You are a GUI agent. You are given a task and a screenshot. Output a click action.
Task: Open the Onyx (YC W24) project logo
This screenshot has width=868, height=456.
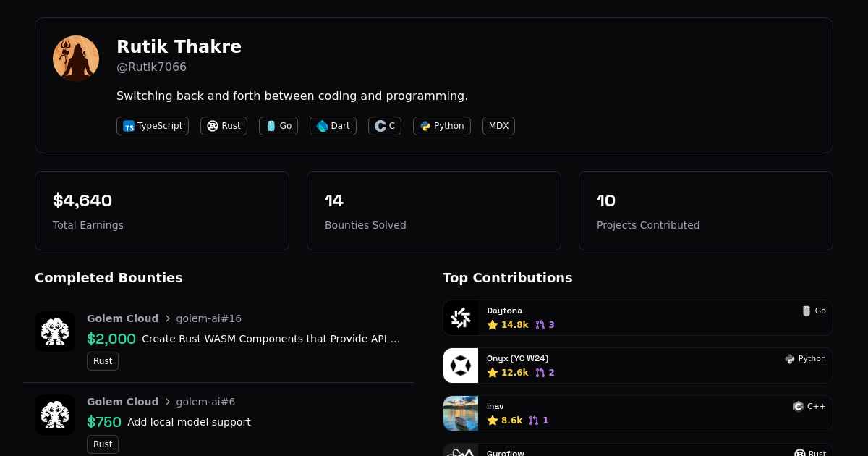[x=461, y=366]
